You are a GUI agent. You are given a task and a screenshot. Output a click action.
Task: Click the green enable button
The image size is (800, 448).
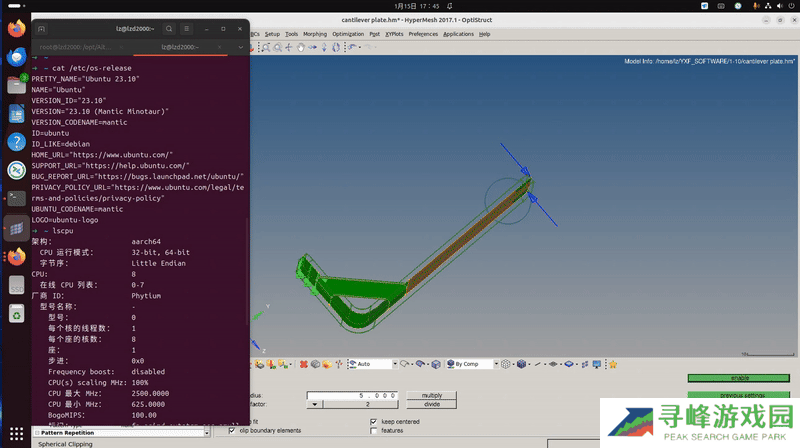(738, 378)
